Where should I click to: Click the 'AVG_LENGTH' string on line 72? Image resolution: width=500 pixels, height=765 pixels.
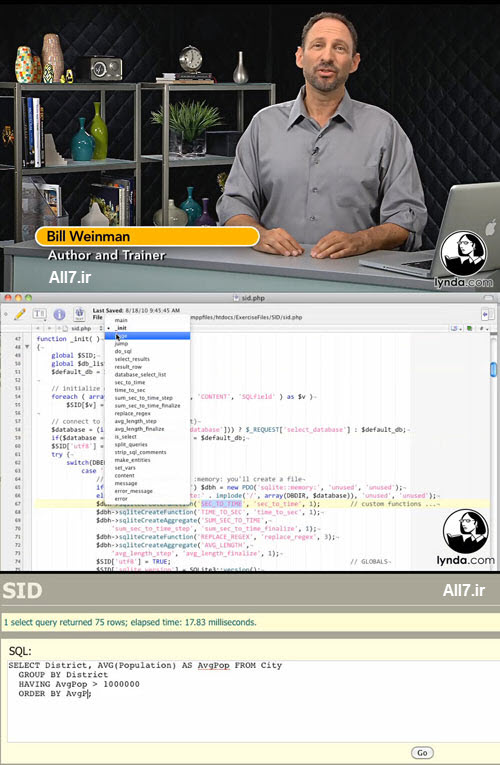(x=223, y=545)
